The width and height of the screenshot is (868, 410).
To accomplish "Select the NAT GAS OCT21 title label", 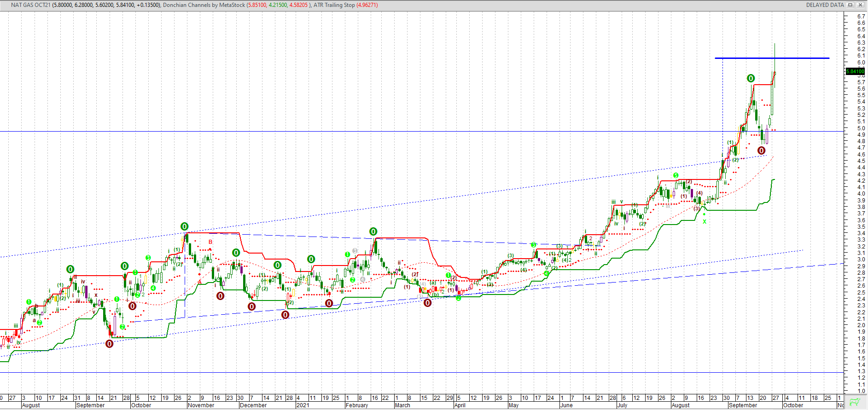I will point(31,5).
